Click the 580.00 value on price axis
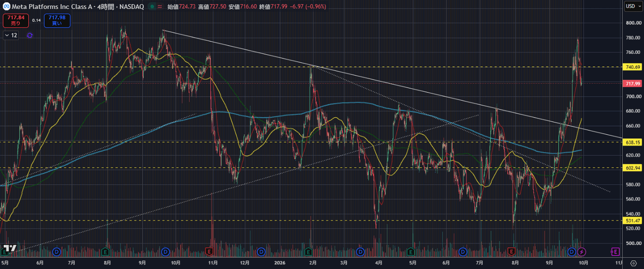This screenshot has height=269, width=644. pos(633,185)
